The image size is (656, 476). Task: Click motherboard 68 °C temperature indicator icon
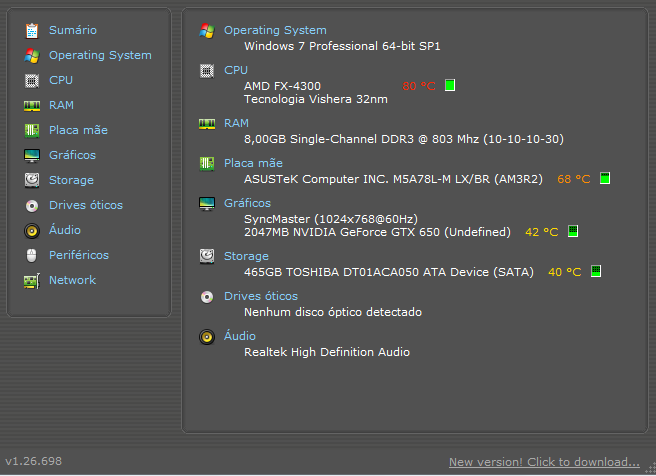pos(605,178)
